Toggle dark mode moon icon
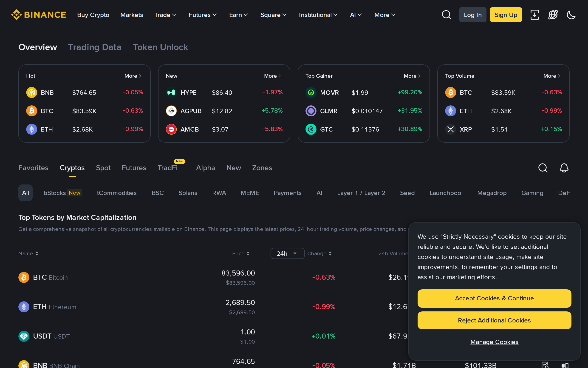 [571, 15]
